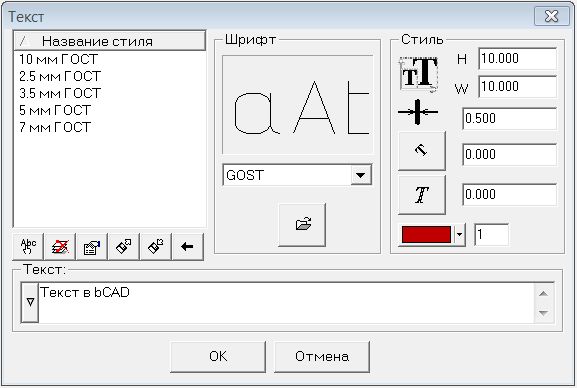577x388 pixels.
Task: Select the 5 мм ГОСТ style
Action: (55, 110)
